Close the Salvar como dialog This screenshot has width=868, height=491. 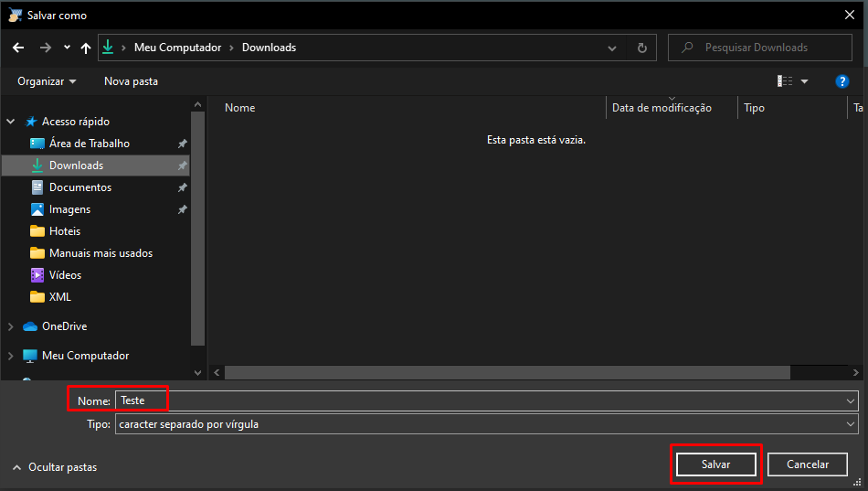pyautogui.click(x=850, y=15)
